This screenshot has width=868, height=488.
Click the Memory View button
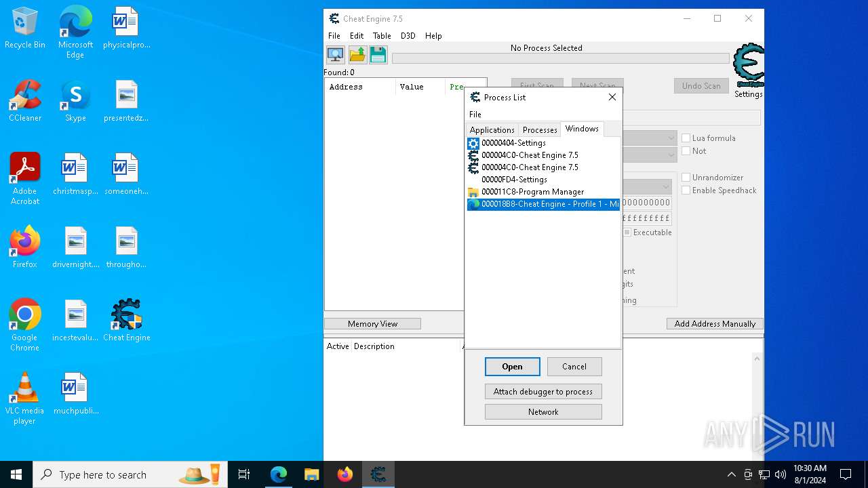pos(372,324)
